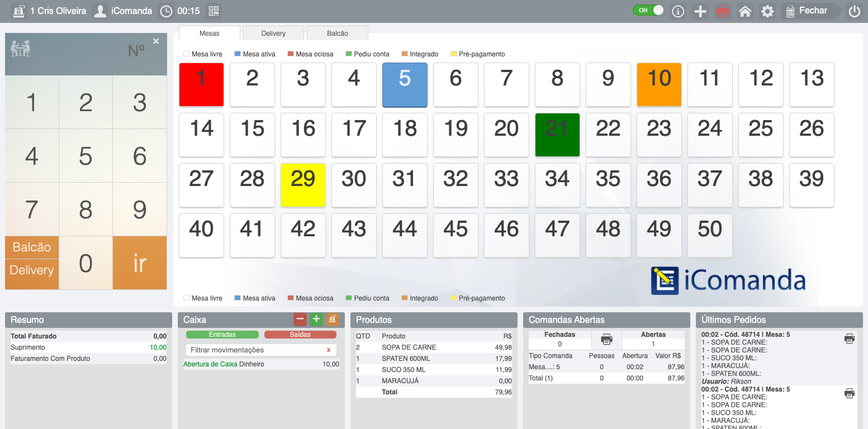This screenshot has height=429, width=868.
Task: Print the first order in Últimos Pedidos
Action: [x=849, y=339]
